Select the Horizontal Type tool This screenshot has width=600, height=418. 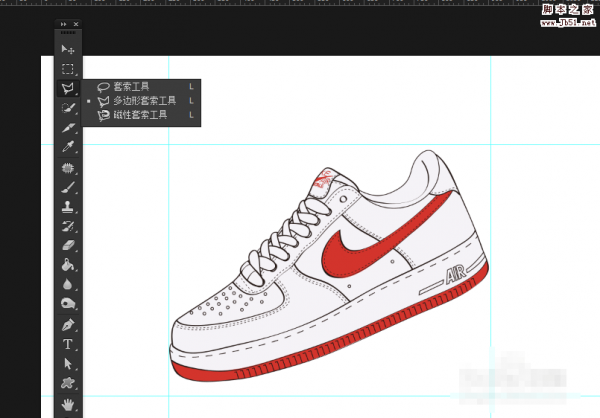pos(68,344)
